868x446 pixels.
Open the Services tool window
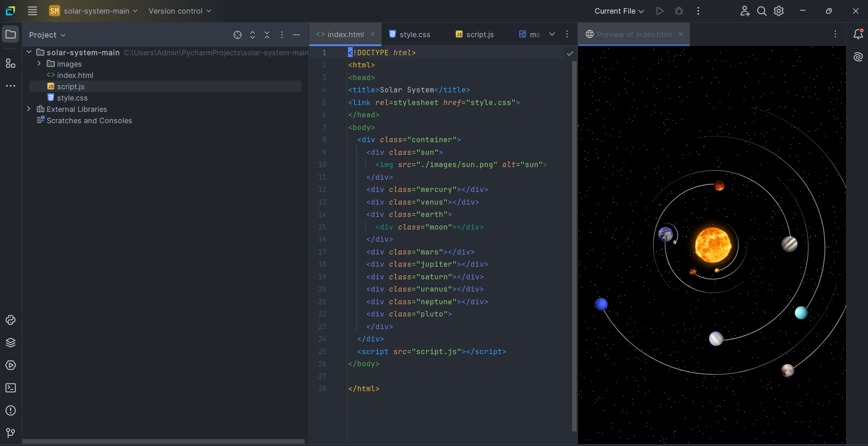coord(10,365)
